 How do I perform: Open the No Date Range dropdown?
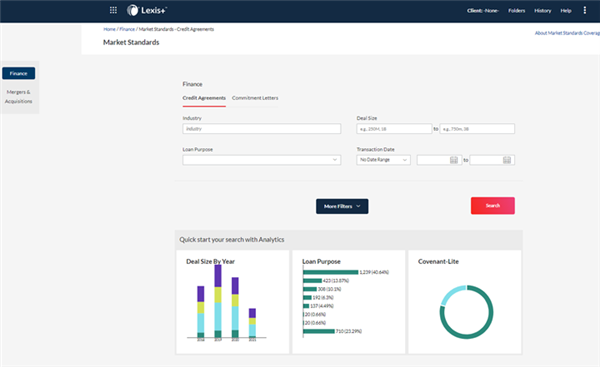coord(383,160)
